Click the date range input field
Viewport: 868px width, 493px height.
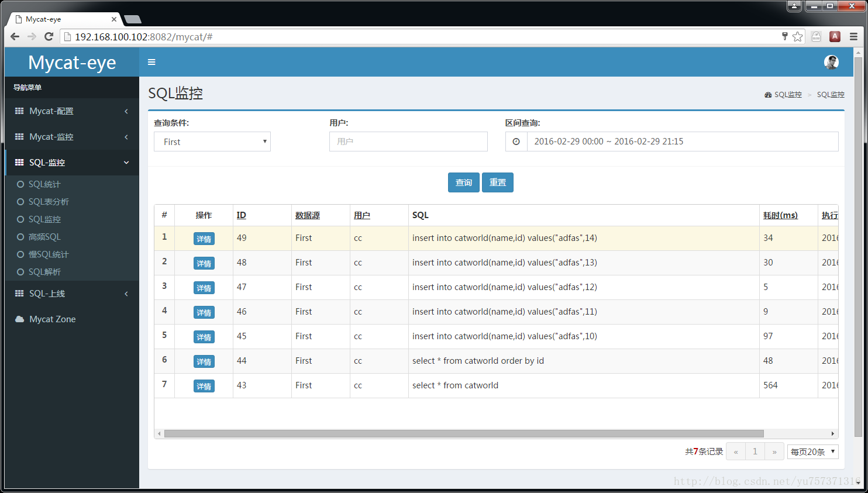coord(683,142)
